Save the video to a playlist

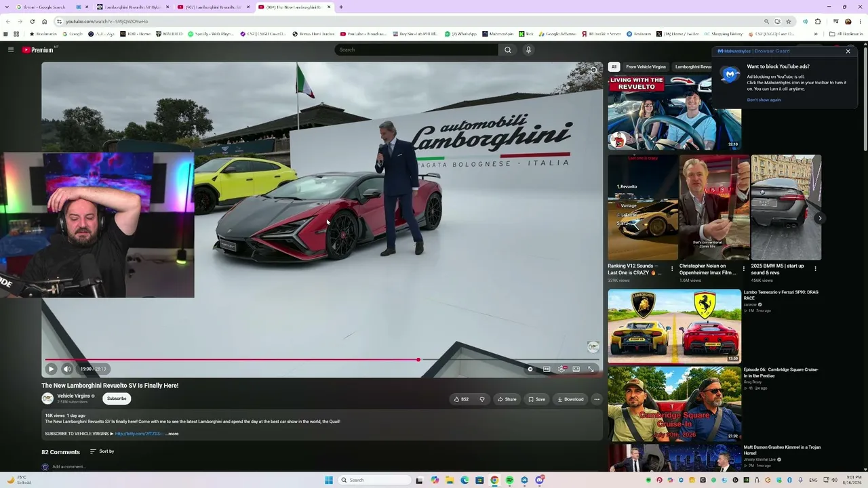click(x=536, y=399)
